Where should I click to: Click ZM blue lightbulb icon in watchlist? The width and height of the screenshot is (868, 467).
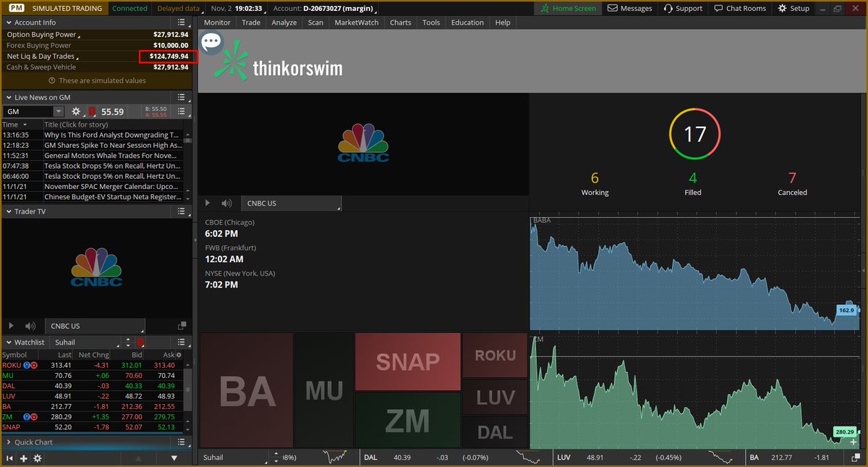pyautogui.click(x=26, y=416)
